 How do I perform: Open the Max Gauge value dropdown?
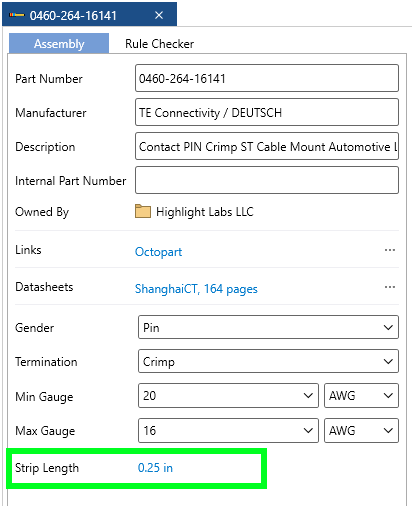pyautogui.click(x=228, y=430)
